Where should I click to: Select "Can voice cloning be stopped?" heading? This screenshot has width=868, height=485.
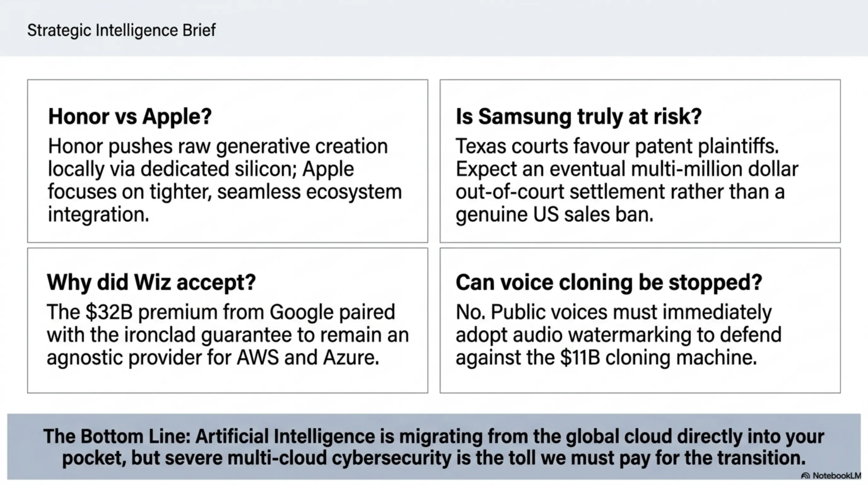pyautogui.click(x=608, y=282)
